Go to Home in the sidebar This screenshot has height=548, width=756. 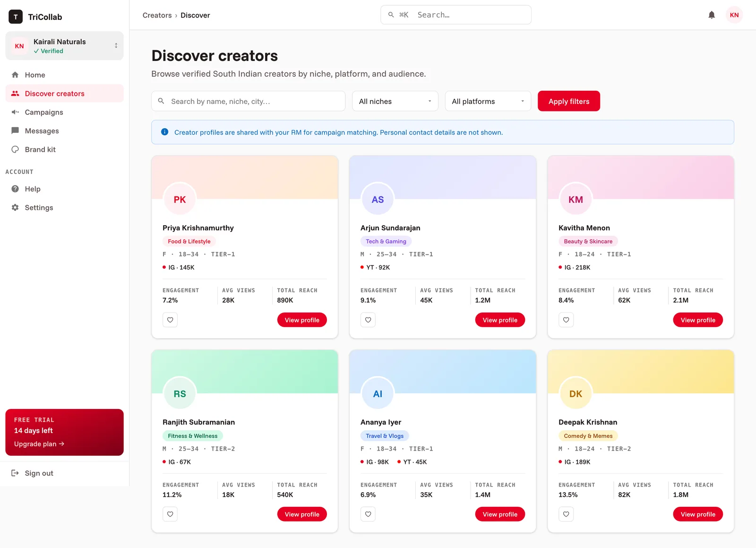pyautogui.click(x=64, y=75)
